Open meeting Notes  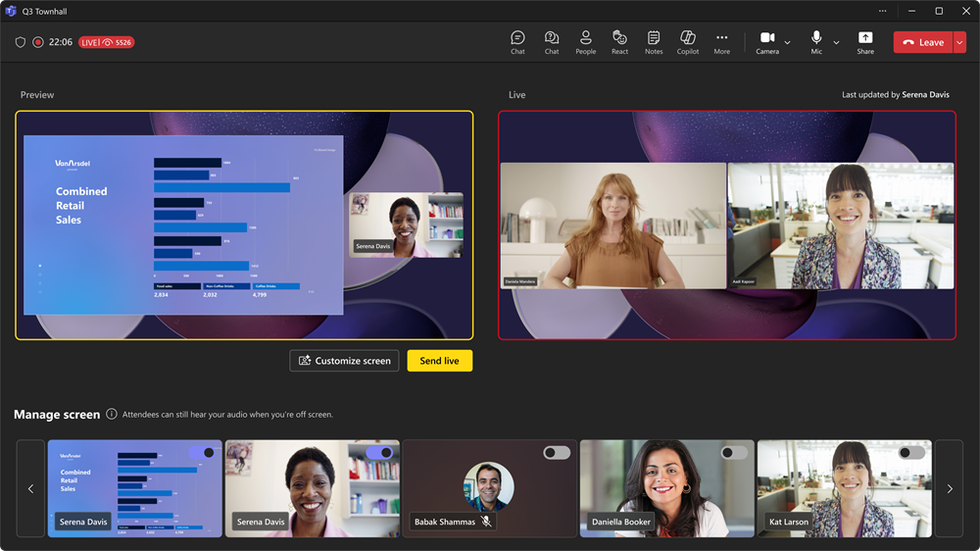click(x=654, y=42)
